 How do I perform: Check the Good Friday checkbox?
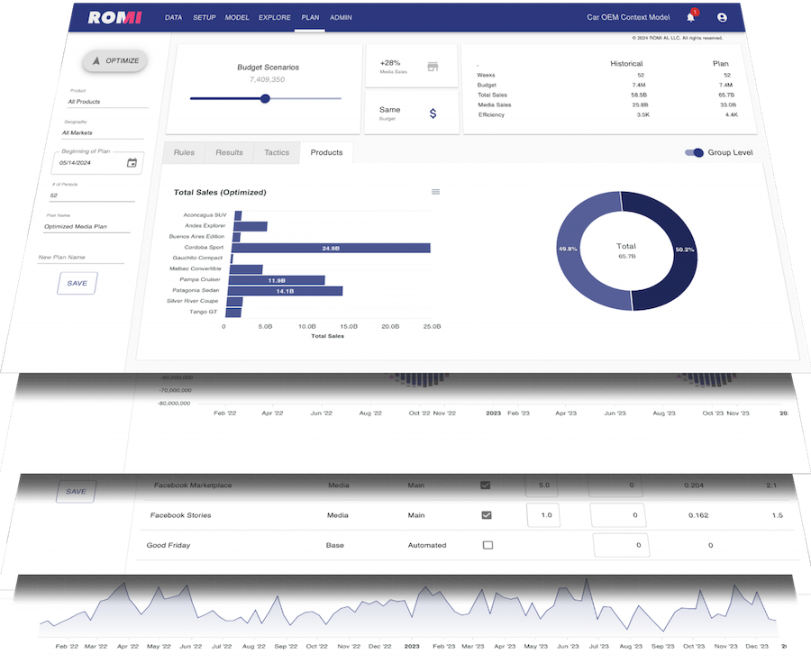point(488,545)
